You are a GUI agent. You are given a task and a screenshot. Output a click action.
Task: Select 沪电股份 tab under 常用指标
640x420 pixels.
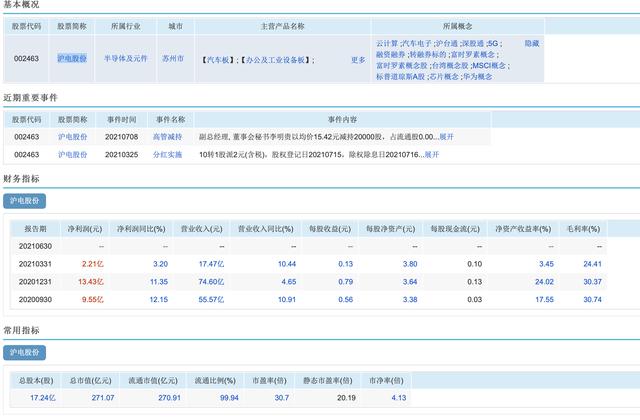(24, 352)
